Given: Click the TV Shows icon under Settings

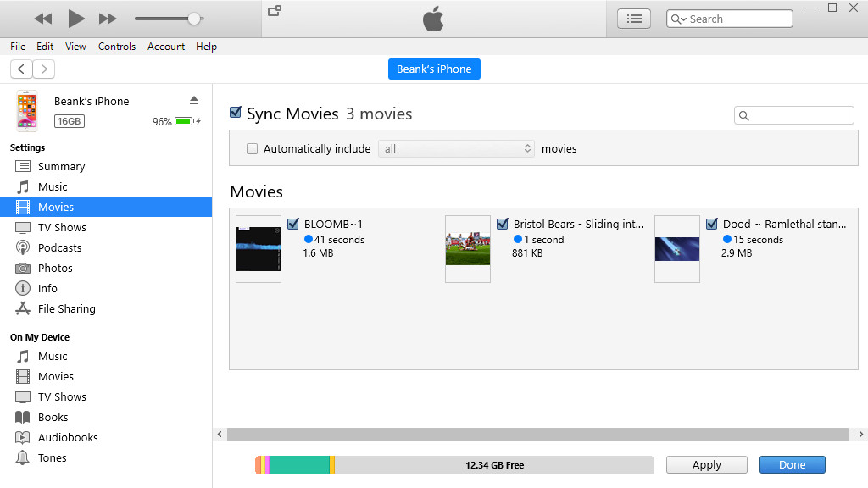Looking at the screenshot, I should point(23,227).
